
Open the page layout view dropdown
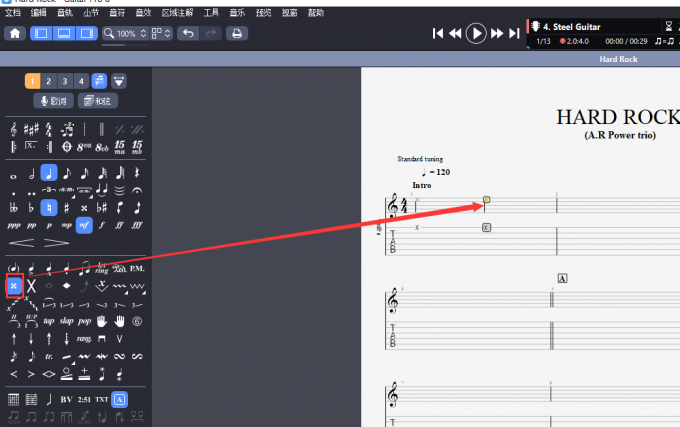162,33
